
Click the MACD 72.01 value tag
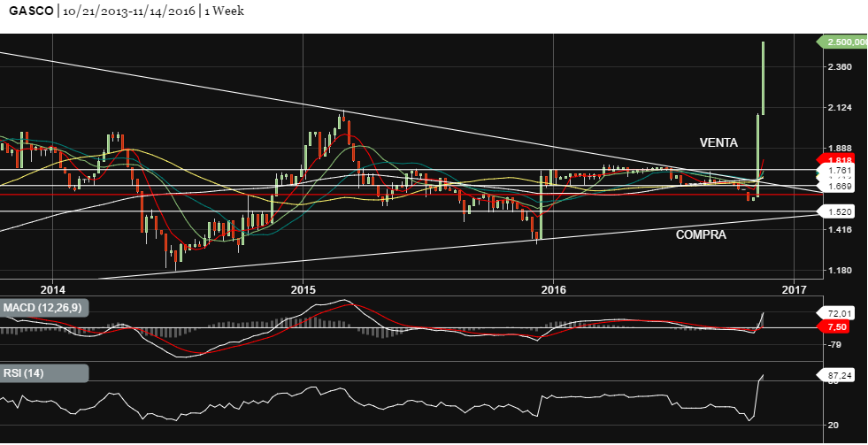[839, 314]
